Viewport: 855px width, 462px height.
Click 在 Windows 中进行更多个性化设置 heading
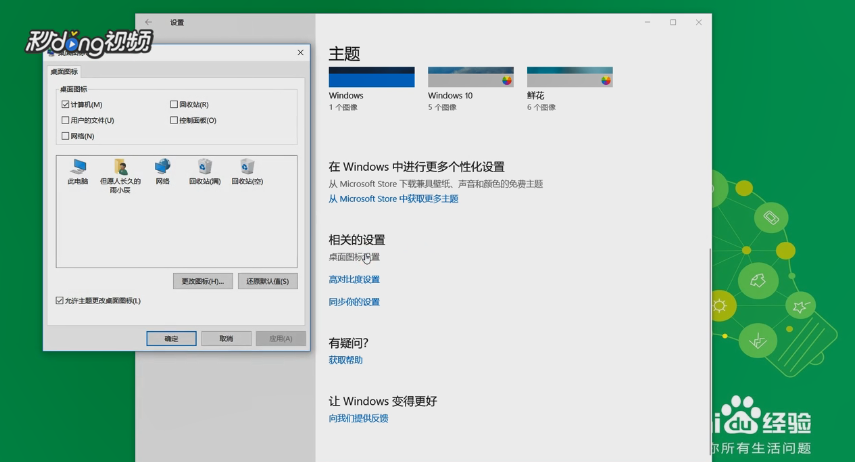(x=417, y=167)
